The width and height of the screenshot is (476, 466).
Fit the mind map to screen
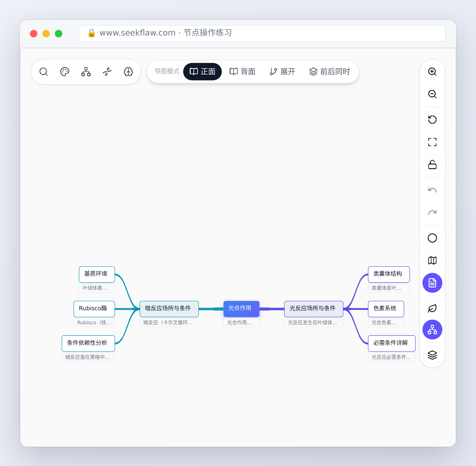tap(432, 142)
